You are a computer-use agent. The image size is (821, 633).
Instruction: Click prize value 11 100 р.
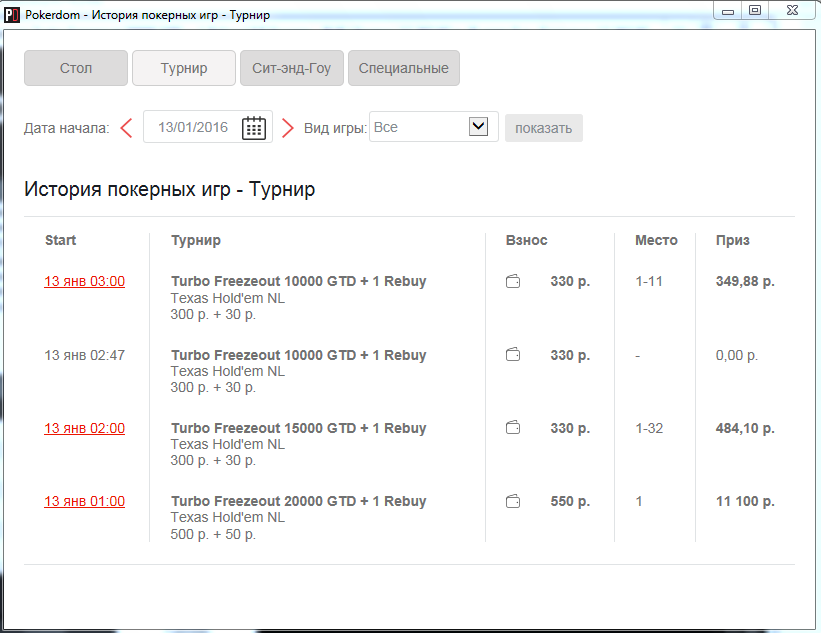click(x=745, y=502)
